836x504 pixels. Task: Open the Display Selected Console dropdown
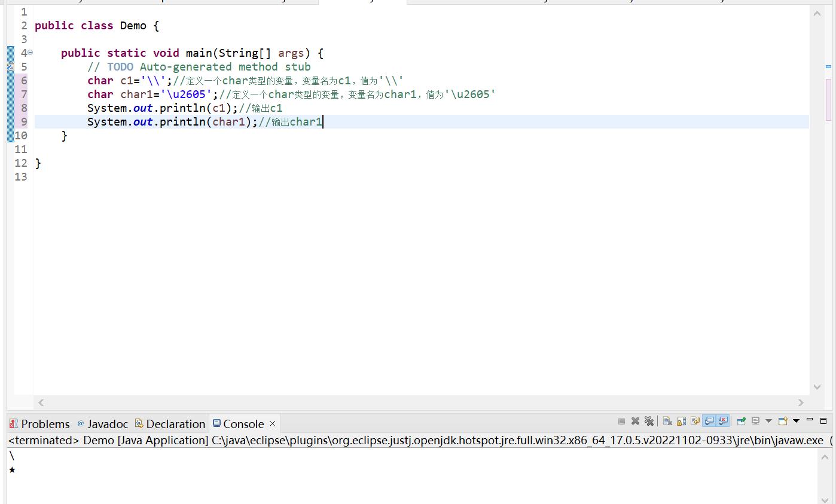tap(769, 421)
